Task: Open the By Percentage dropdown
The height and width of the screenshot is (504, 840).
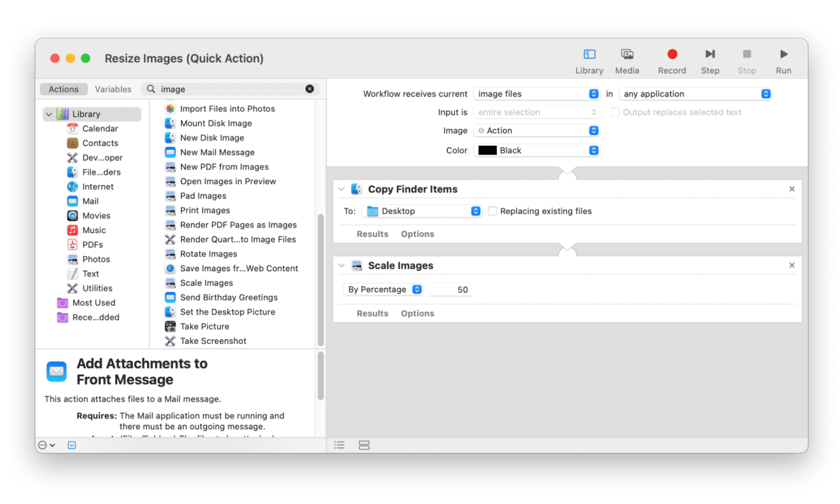Action: (383, 290)
